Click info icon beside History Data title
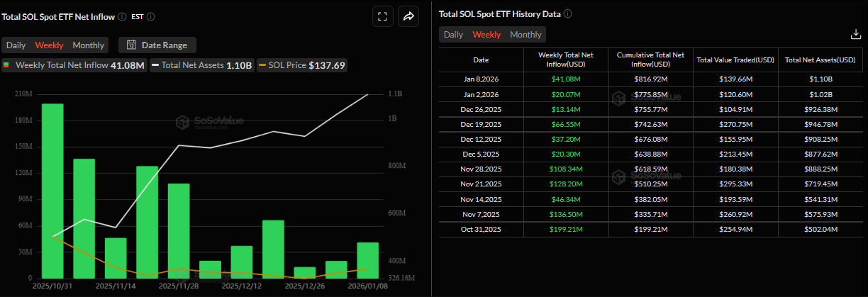Image resolution: width=868 pixels, height=297 pixels. pos(567,13)
